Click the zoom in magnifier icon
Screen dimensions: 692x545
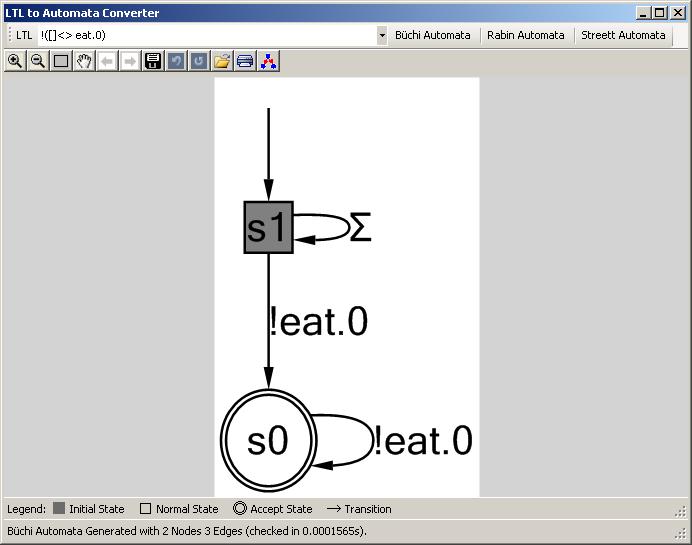15,61
